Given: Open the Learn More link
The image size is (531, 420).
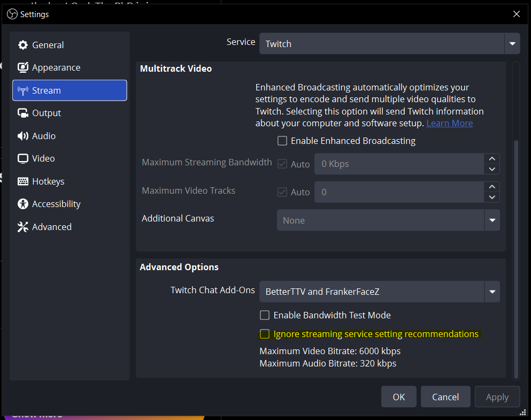Looking at the screenshot, I should pos(449,123).
